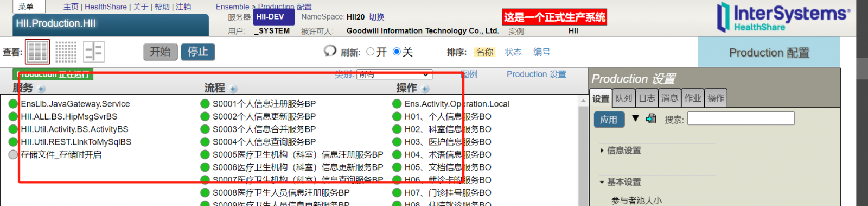Add a new service with plus icon
The width and height of the screenshot is (868, 206).
point(42,89)
